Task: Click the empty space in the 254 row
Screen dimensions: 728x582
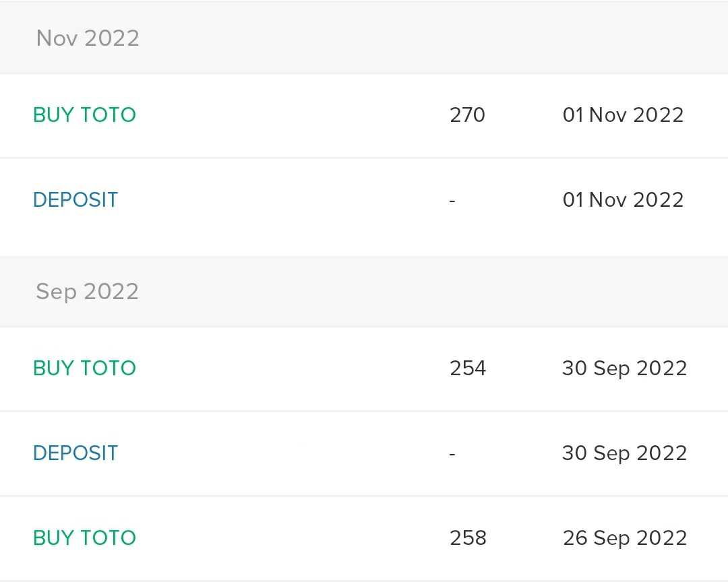Action: tap(290, 368)
